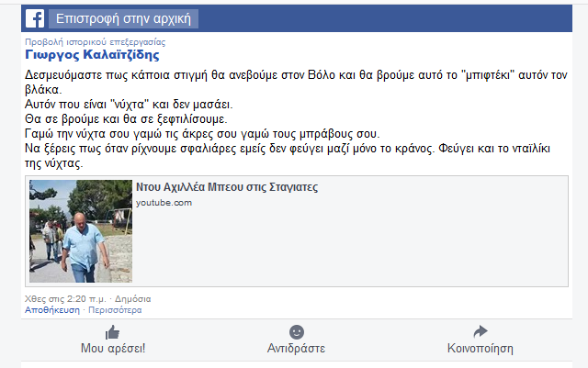Image resolution: width=588 pixels, height=368 pixels.
Task: Click the Χθες στις 2:20 π.μ. timestamp
Action: (65, 298)
